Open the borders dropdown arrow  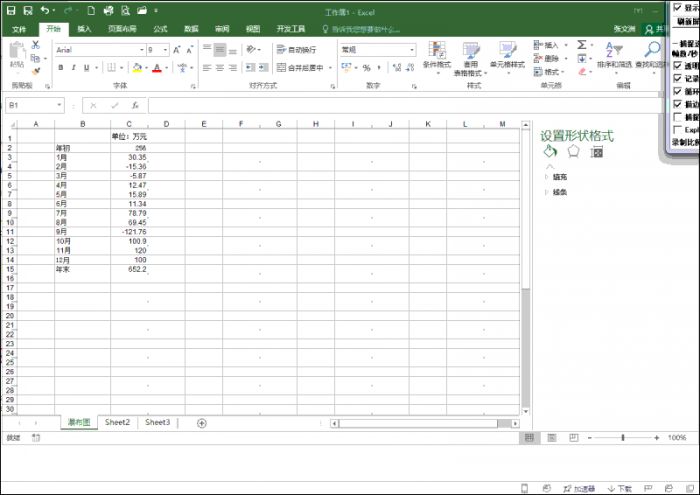121,68
